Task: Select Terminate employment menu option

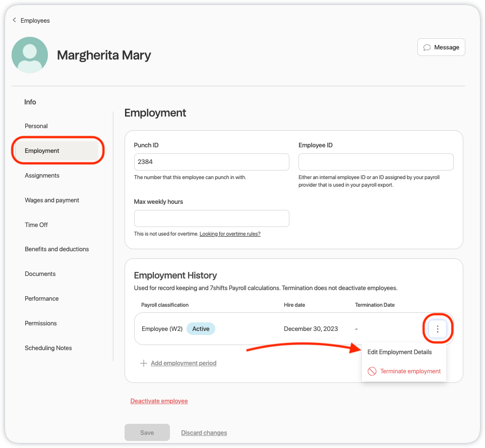Action: pos(410,371)
